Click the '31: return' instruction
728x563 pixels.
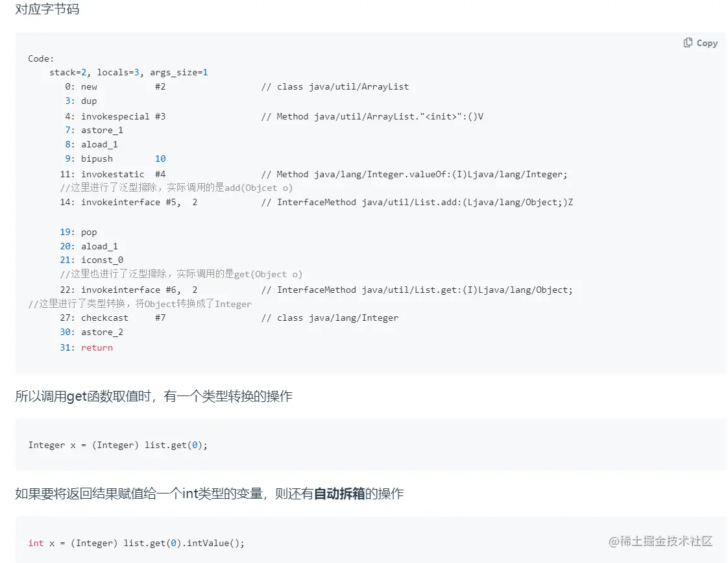pos(86,347)
